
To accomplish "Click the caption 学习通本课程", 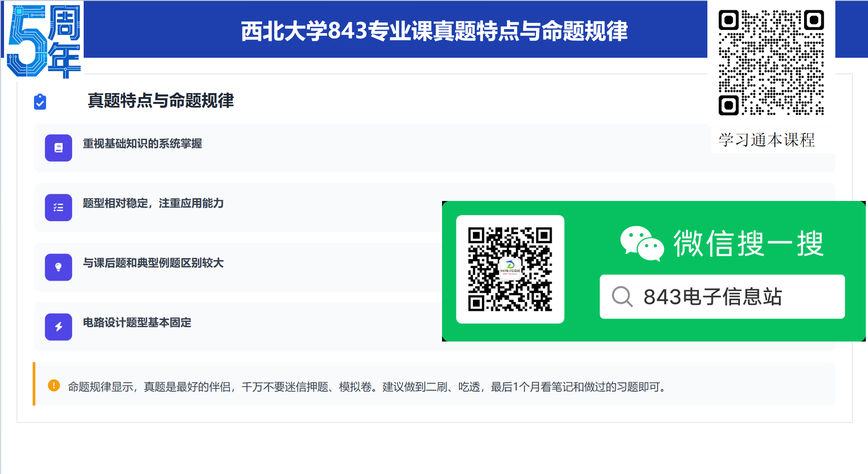I will [x=767, y=140].
